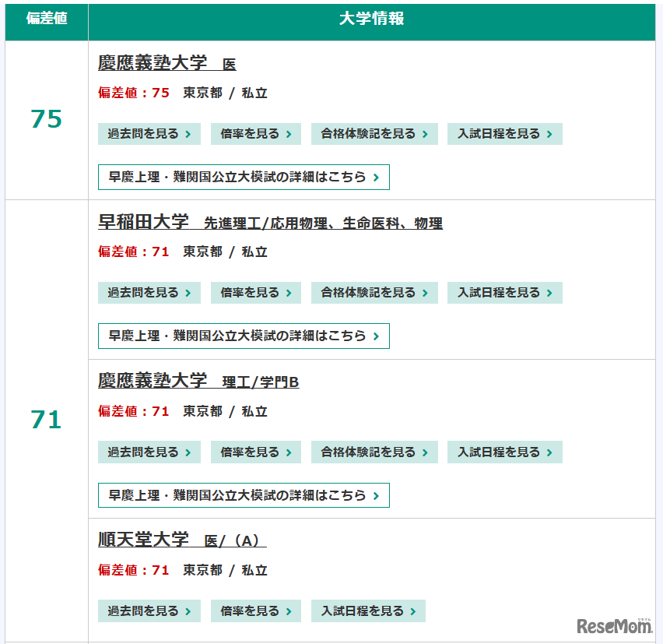The height and width of the screenshot is (644, 663).
Task: Open 模試詳細 button under 早稲田大学
Action: click(x=243, y=336)
